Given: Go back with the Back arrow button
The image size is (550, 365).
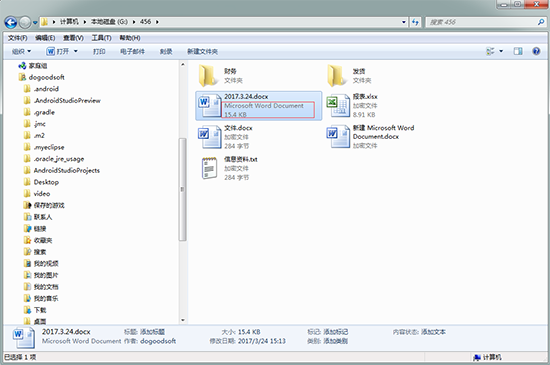Looking at the screenshot, I should 11,22.
